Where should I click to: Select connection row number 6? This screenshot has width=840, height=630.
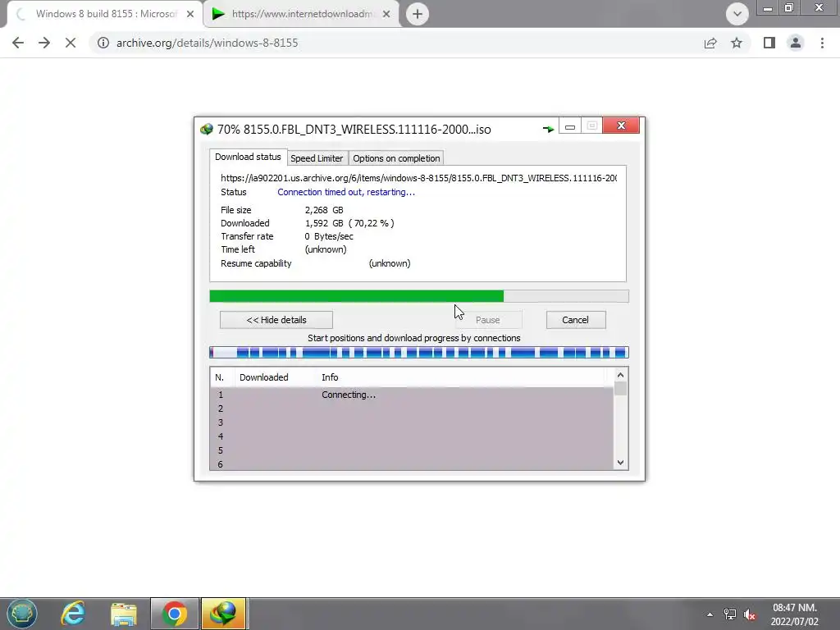tap(412, 464)
